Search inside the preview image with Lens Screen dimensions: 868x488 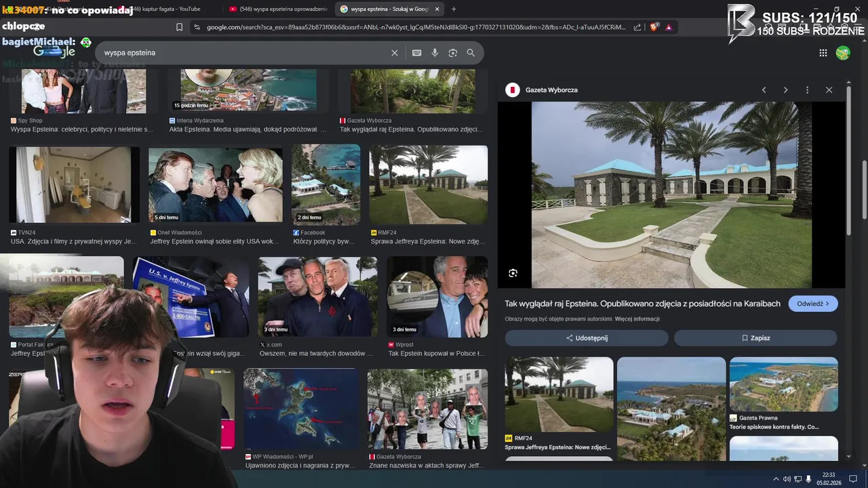513,273
